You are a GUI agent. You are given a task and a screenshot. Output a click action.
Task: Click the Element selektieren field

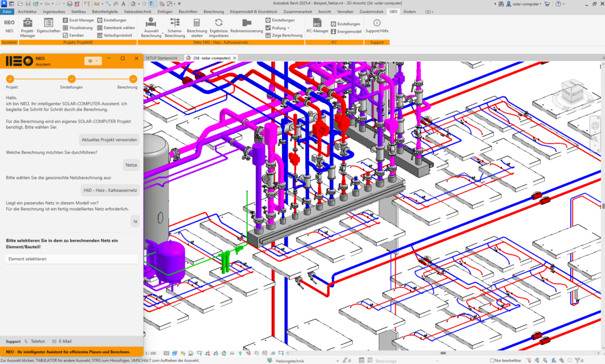(x=71, y=259)
